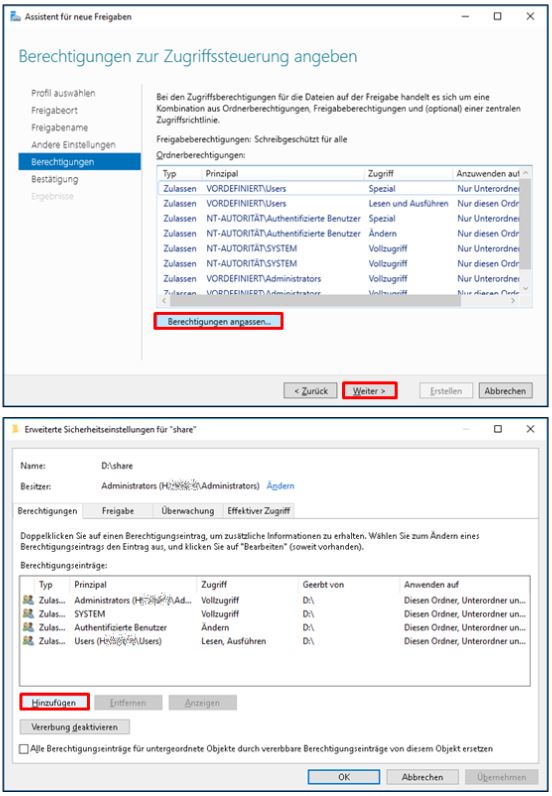
Task: Enable replacing child object permission entries checkbox
Action: click(x=24, y=749)
